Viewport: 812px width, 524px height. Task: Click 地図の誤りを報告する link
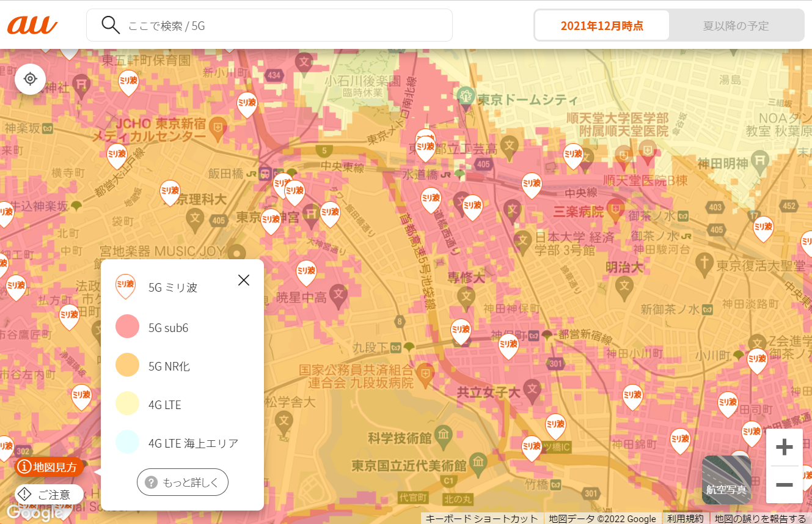[761, 518]
